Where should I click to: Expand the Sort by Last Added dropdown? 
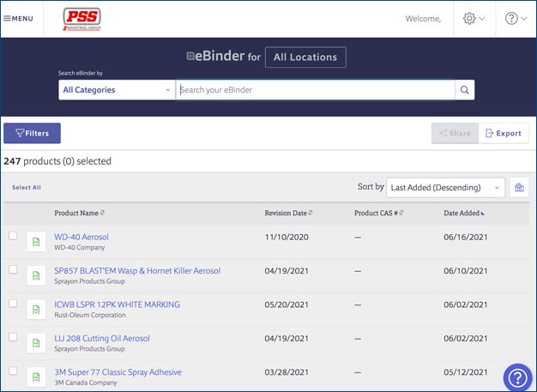click(x=445, y=188)
